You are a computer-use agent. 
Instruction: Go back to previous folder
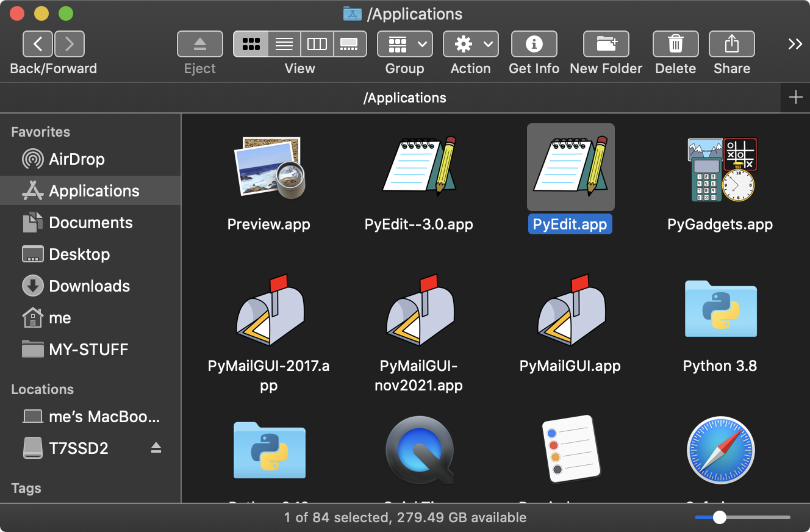[x=38, y=44]
